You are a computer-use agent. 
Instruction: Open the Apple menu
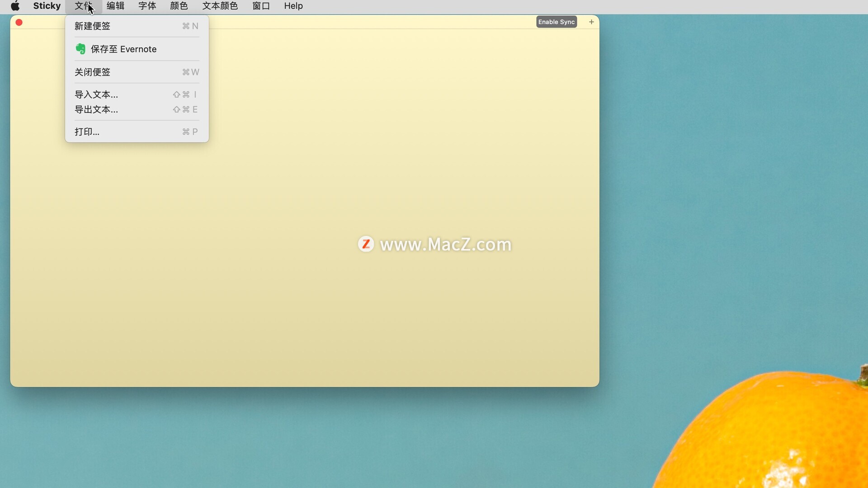(x=15, y=6)
